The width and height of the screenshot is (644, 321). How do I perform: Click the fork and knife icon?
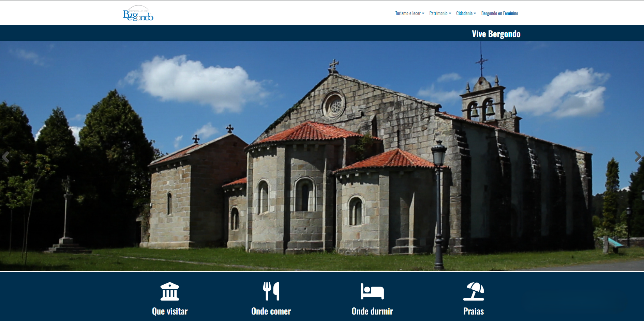click(x=271, y=291)
